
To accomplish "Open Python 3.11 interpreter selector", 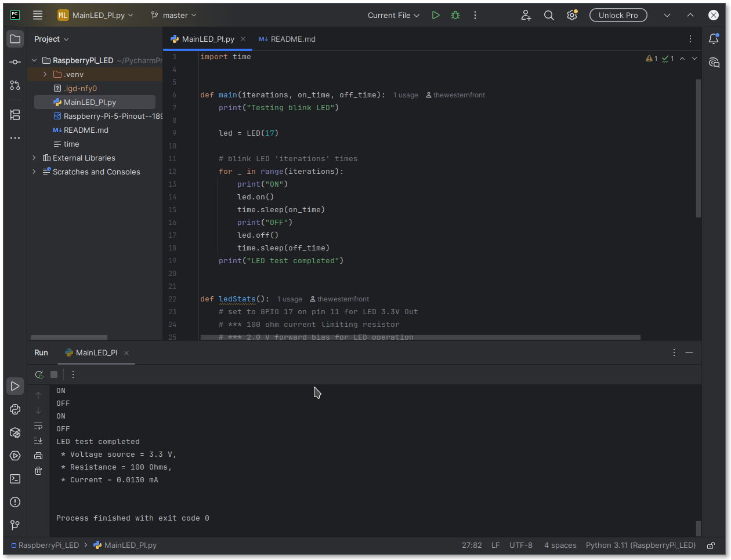I will point(640,546).
